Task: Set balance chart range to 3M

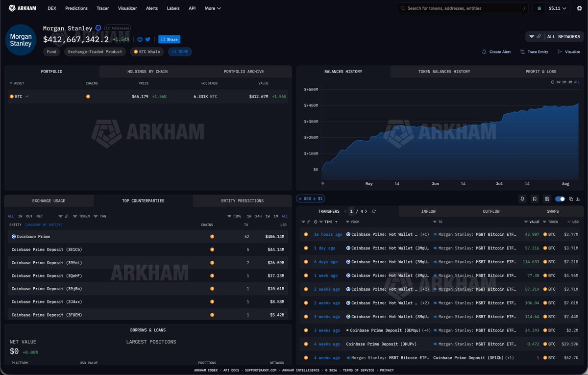Action: point(571,82)
